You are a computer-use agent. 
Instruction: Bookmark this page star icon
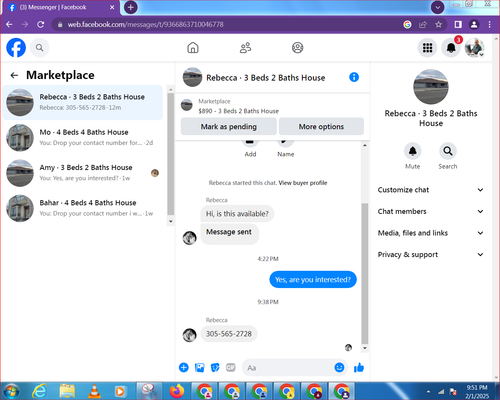pyautogui.click(x=439, y=24)
